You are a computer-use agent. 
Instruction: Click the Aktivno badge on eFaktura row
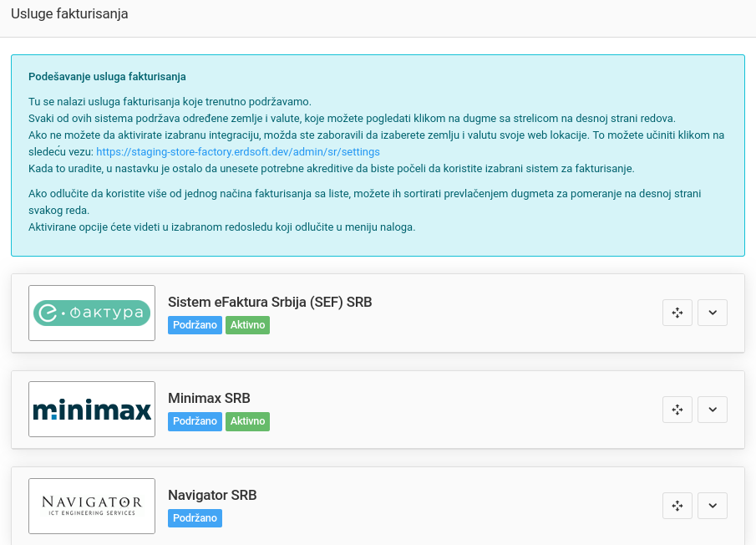point(247,325)
